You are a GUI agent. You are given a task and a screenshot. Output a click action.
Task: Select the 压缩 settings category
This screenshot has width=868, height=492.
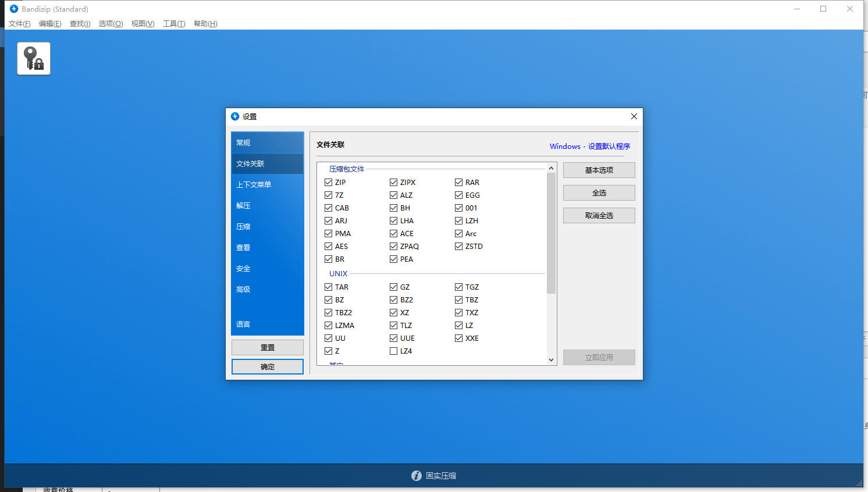coord(243,227)
